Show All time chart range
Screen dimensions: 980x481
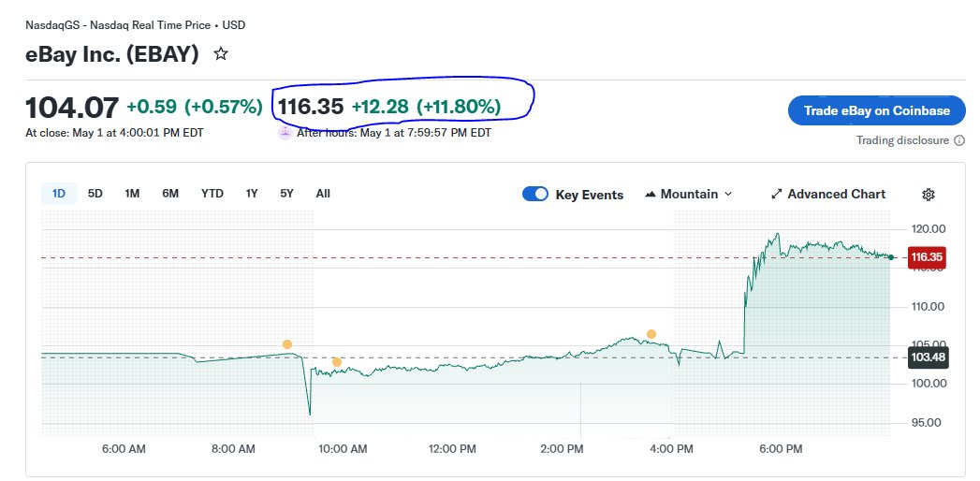coord(323,194)
